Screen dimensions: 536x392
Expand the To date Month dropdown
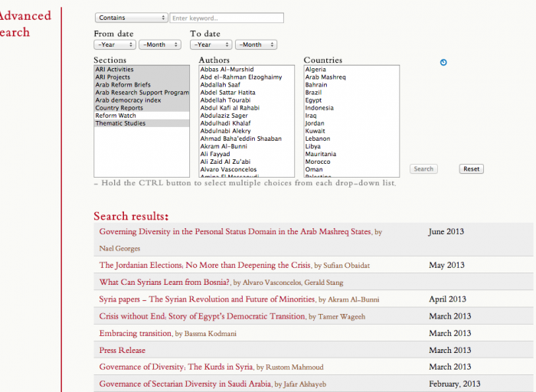coord(256,44)
